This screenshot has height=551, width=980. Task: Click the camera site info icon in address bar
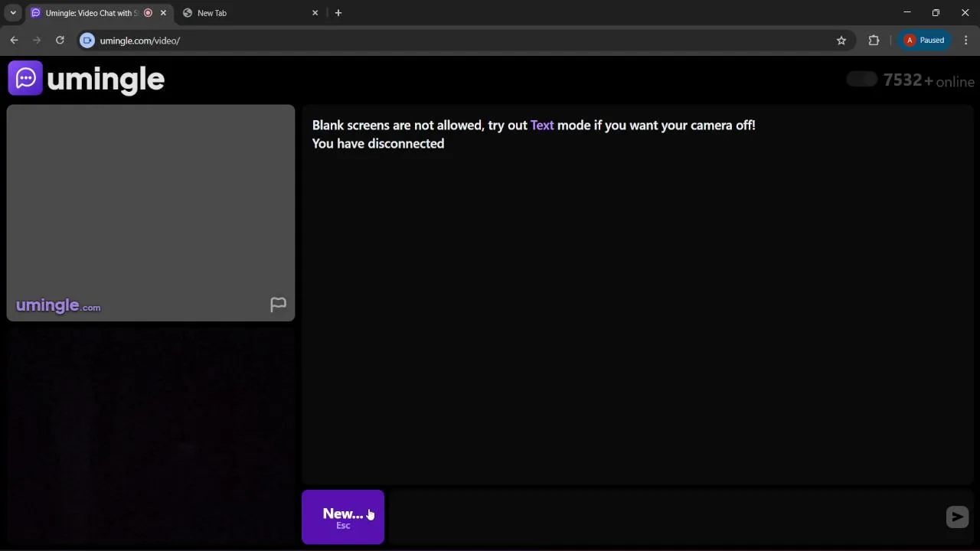click(x=87, y=41)
